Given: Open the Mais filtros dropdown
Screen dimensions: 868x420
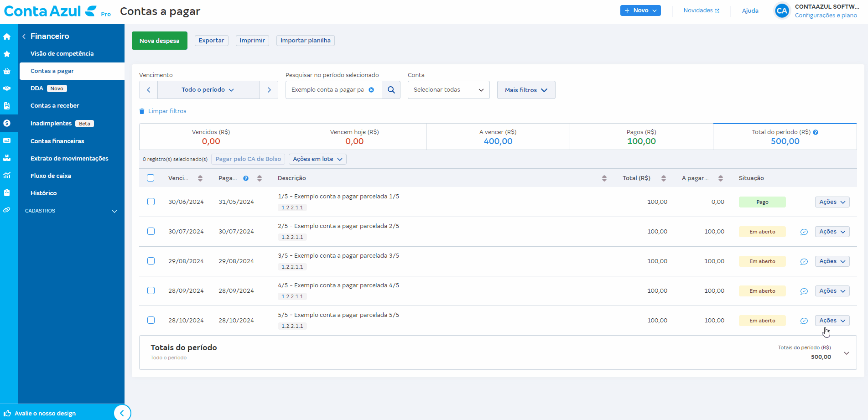Looking at the screenshot, I should tap(526, 90).
